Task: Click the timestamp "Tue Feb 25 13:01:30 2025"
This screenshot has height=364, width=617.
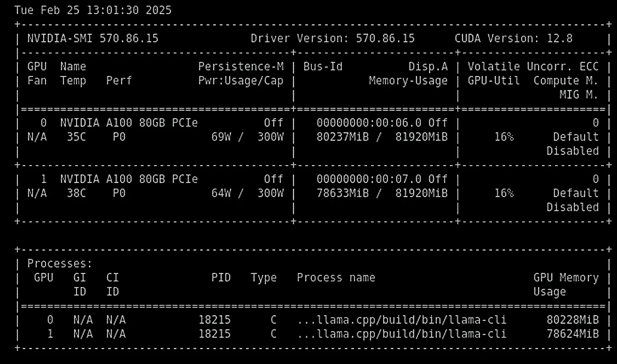Action: (93, 10)
